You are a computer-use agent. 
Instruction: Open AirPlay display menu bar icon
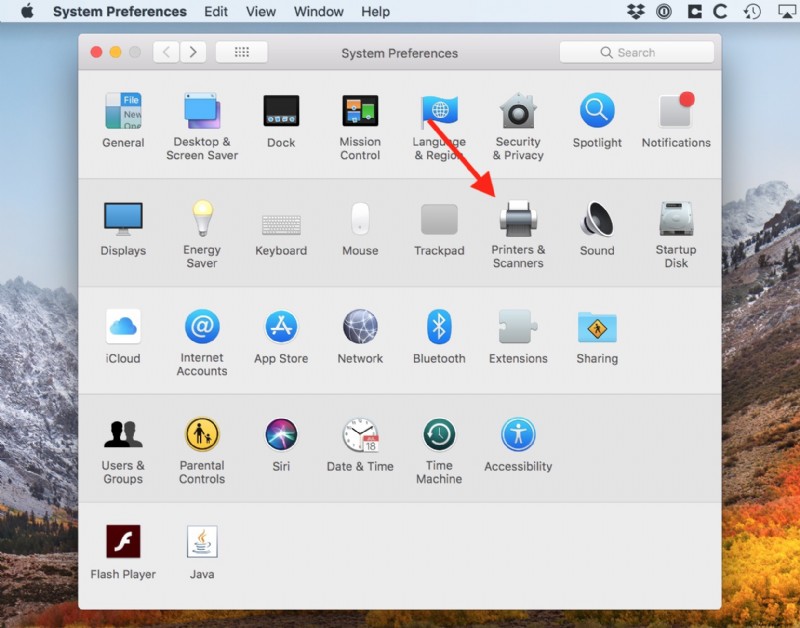click(788, 11)
